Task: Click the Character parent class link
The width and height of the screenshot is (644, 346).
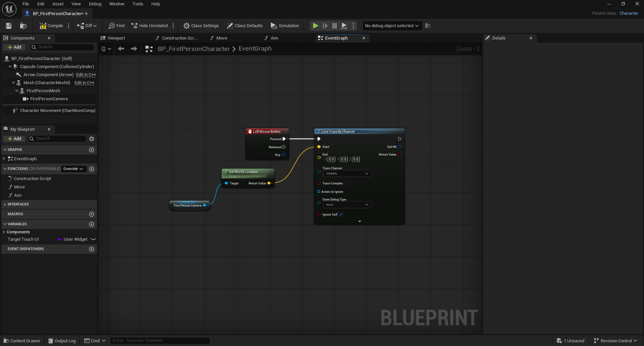Action: click(629, 13)
